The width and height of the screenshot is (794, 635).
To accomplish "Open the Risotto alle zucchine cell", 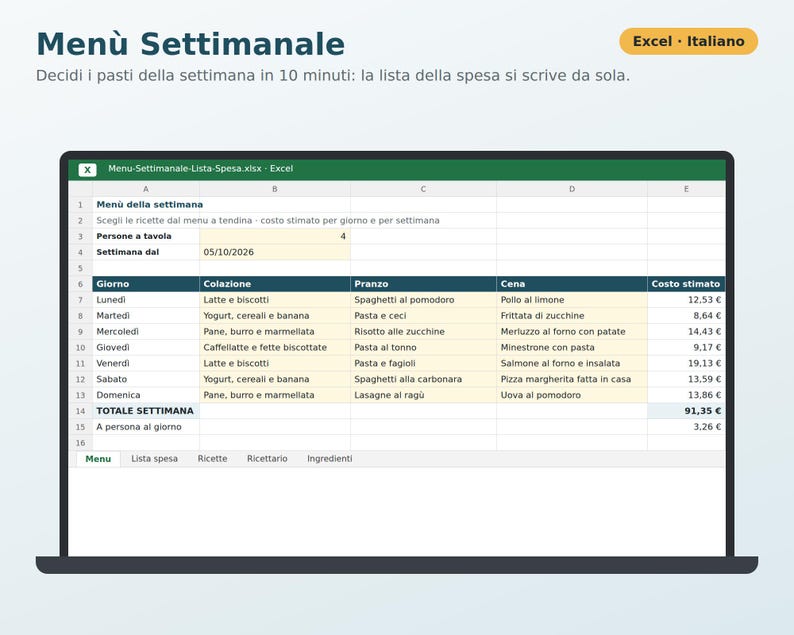I will [x=423, y=332].
